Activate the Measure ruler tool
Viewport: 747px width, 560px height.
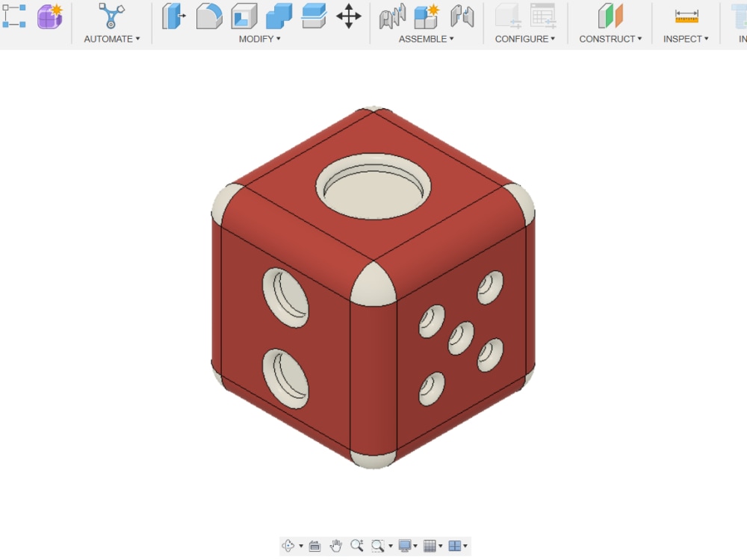point(686,17)
